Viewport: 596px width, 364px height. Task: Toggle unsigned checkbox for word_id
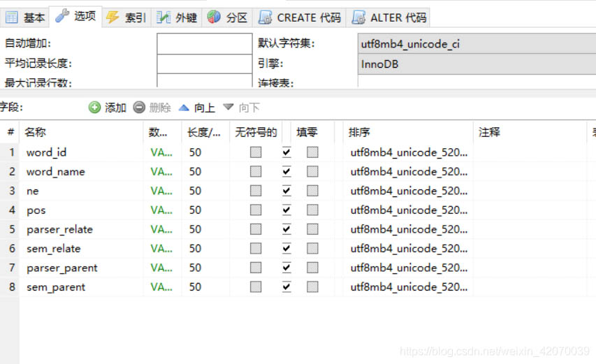(x=256, y=152)
